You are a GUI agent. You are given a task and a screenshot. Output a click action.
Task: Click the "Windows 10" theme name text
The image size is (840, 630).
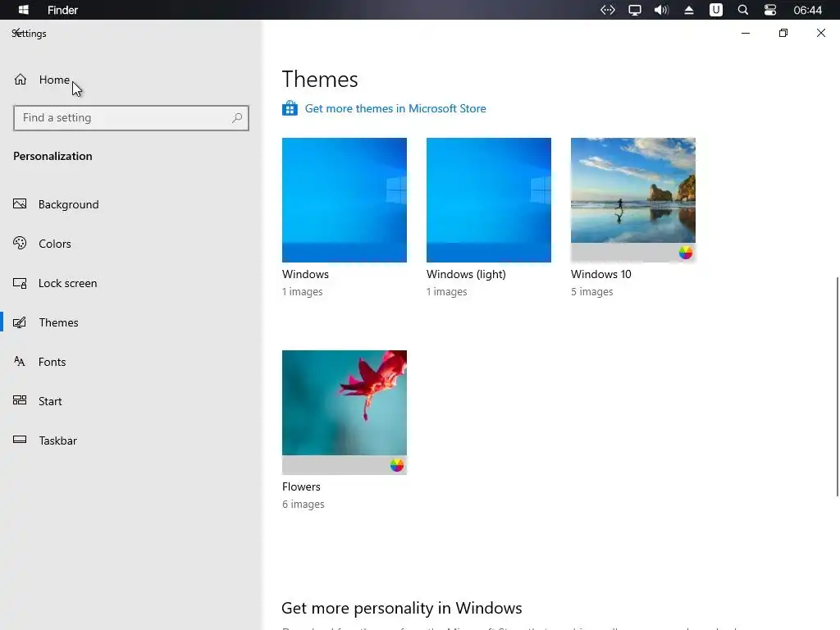point(601,274)
